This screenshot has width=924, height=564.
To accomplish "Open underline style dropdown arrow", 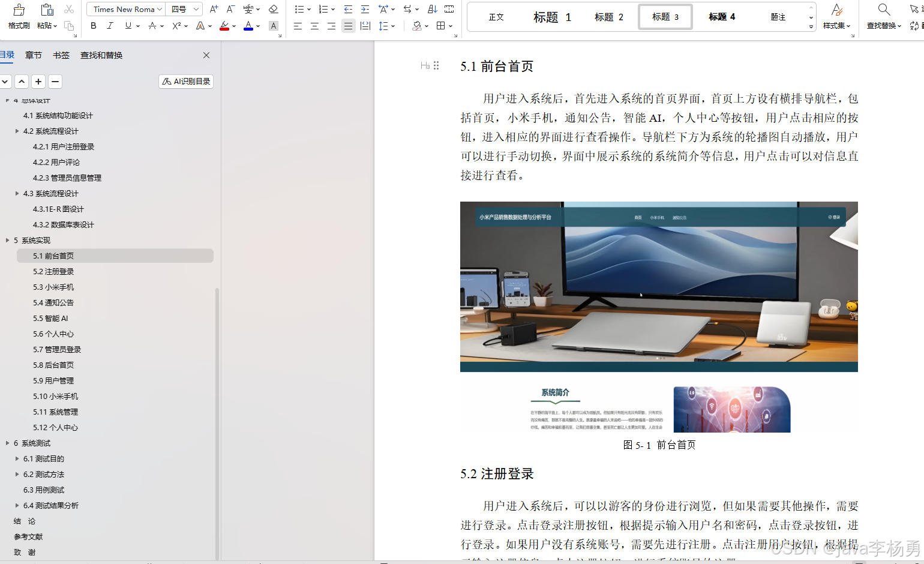I will click(x=138, y=26).
